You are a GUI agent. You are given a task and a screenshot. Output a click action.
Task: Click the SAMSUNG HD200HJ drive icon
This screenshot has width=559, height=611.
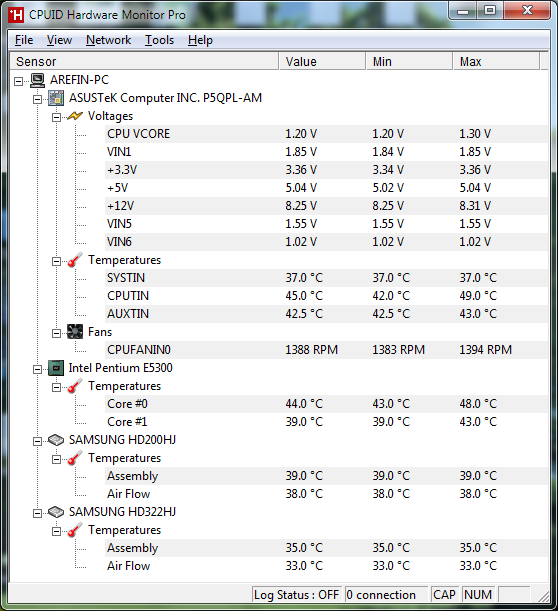[56, 440]
